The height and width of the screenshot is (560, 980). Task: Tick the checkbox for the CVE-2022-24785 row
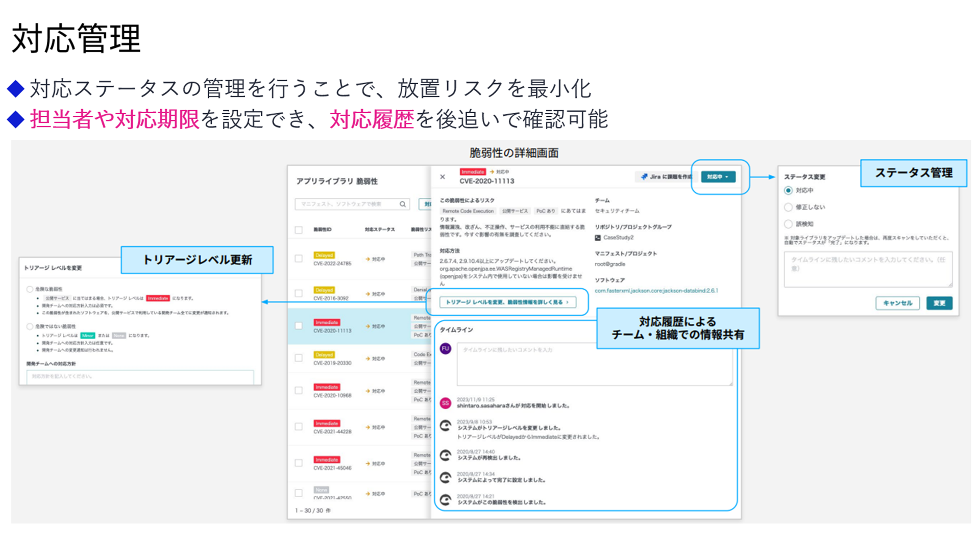299,259
